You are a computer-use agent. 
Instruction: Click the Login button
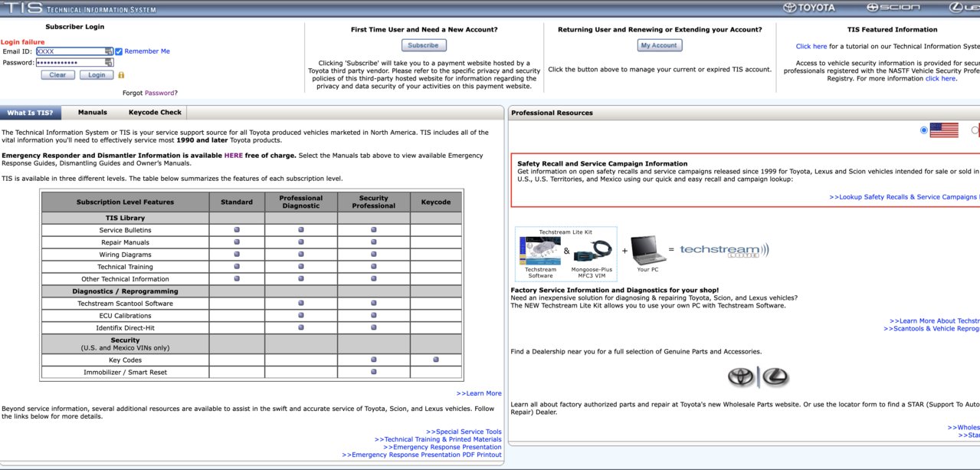click(97, 75)
